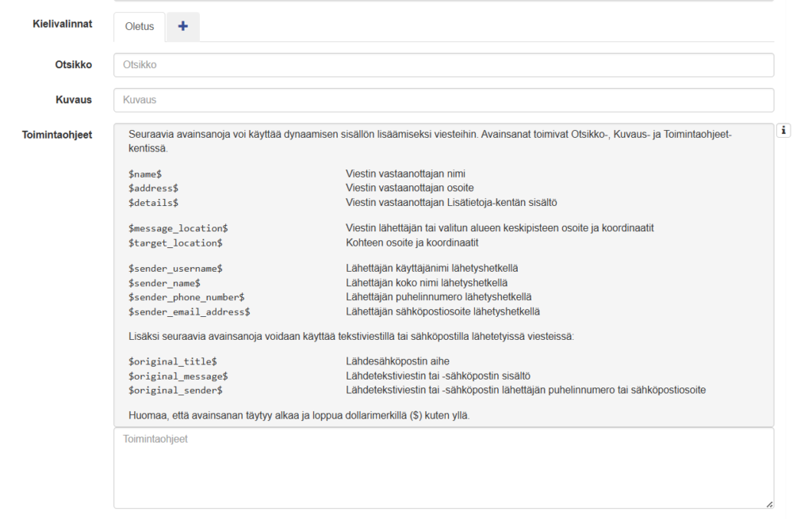Click the info icon beside Toimintaohjeet help box
The height and width of the screenshot is (519, 812).
(x=783, y=131)
